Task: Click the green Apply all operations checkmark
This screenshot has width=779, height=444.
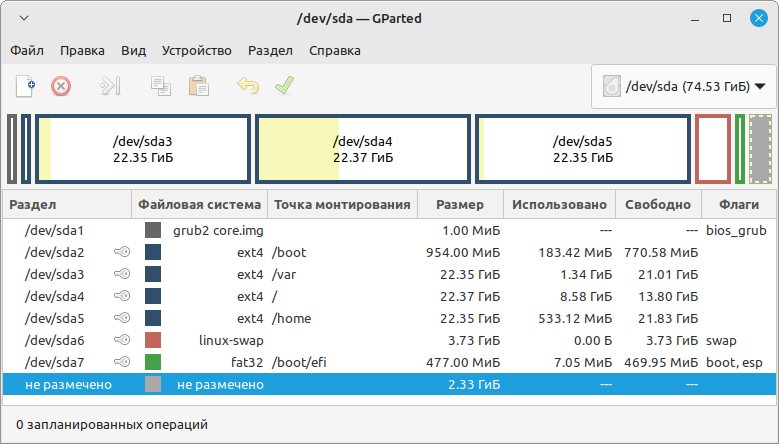Action: (285, 85)
